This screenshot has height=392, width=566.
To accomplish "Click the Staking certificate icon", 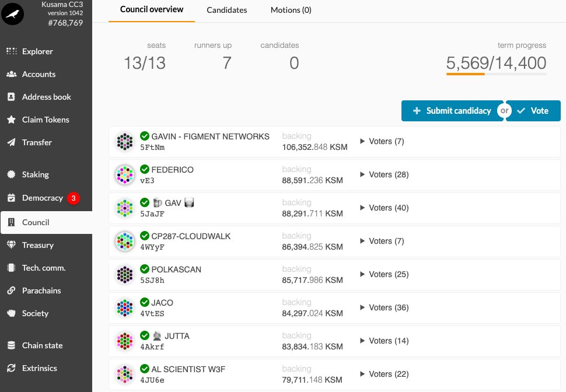I will [x=12, y=174].
